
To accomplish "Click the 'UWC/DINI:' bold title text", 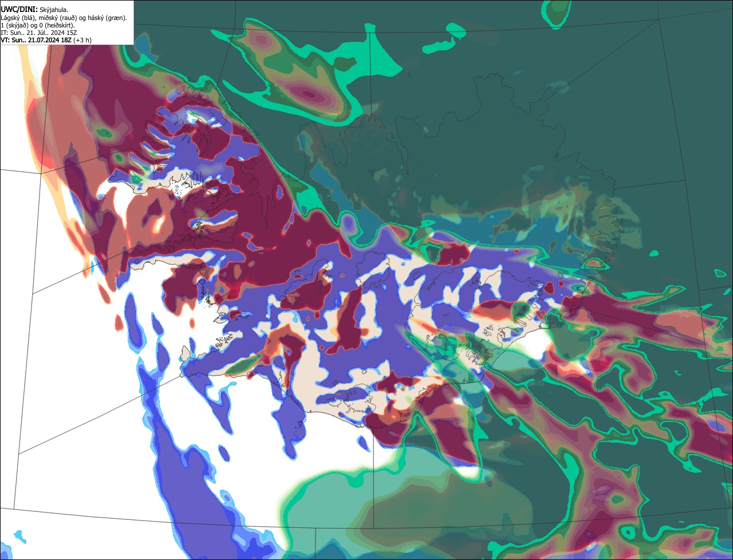I will pos(19,10).
